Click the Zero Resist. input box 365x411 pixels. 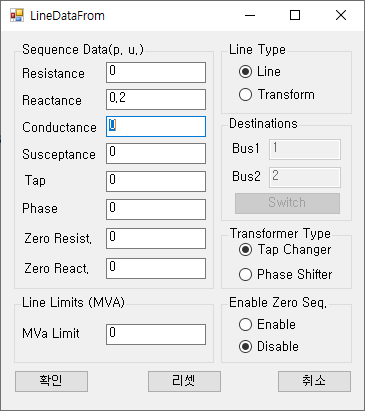point(156,238)
